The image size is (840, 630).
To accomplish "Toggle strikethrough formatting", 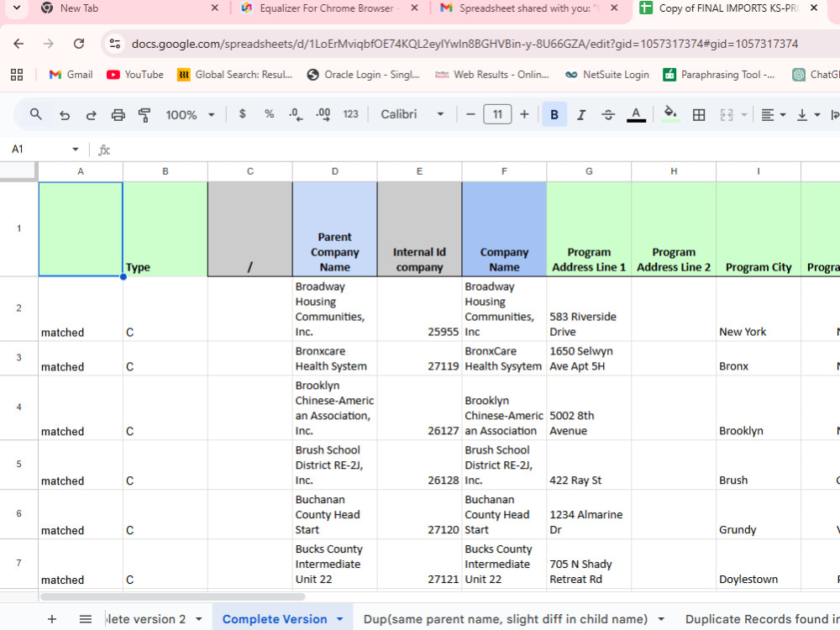I will click(608, 114).
